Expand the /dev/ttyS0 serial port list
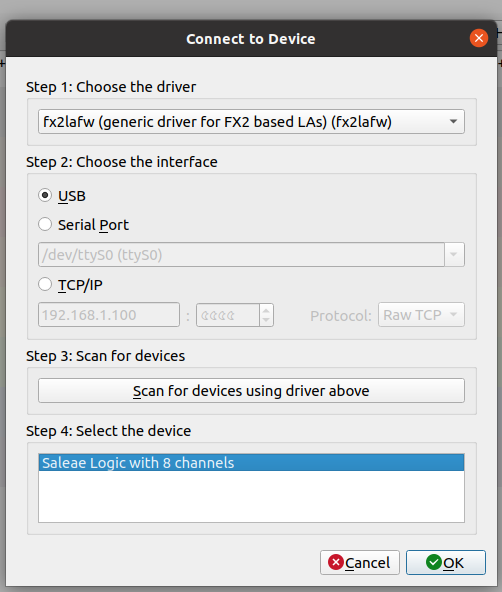Viewport: 502px width, 592px height. (x=251, y=254)
